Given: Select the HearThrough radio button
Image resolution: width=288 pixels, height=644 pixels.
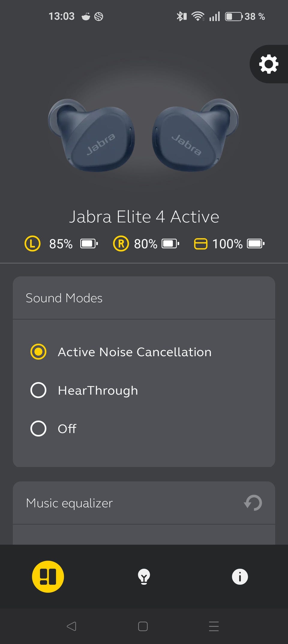Looking at the screenshot, I should pyautogui.click(x=38, y=390).
